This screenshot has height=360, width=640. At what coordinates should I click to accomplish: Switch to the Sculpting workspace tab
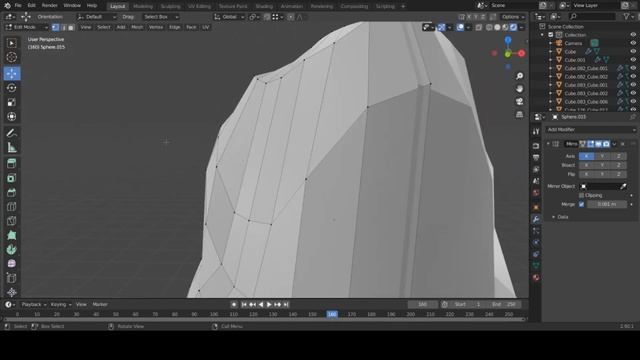coord(171,6)
